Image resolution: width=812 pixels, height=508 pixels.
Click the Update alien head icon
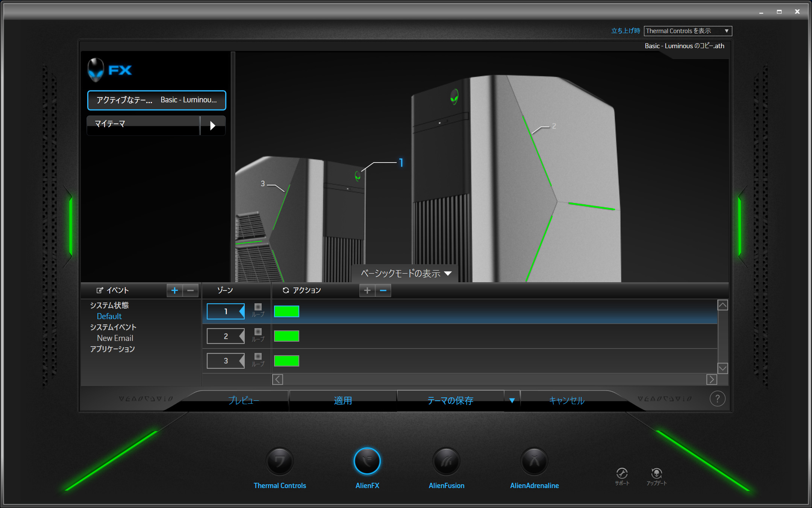pyautogui.click(x=656, y=473)
